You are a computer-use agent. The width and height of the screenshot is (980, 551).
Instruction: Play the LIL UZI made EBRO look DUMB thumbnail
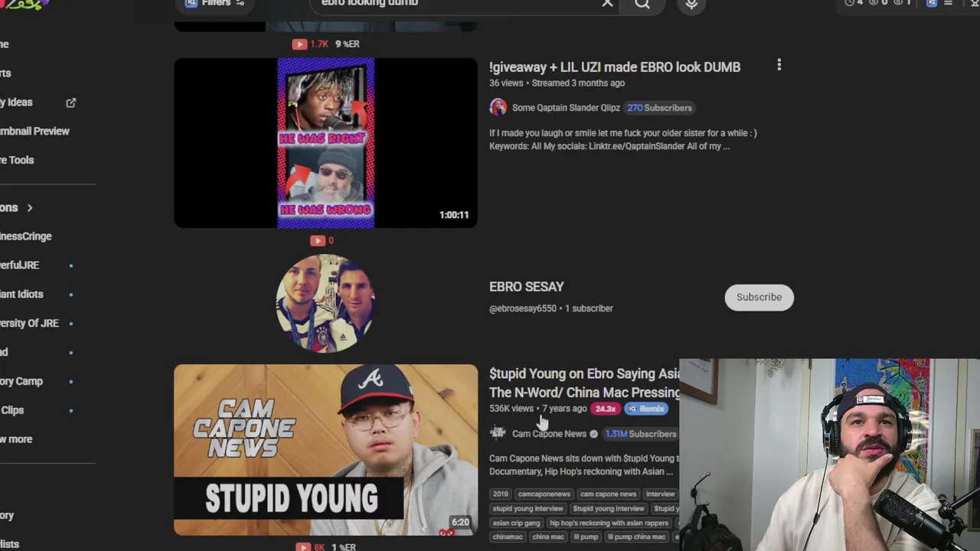[x=325, y=143]
